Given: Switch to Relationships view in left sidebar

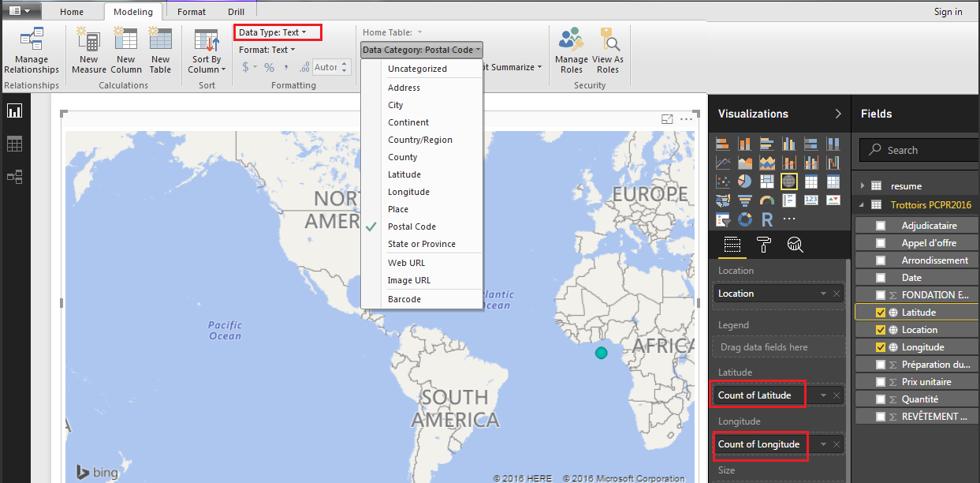Looking at the screenshot, I should click(x=14, y=177).
